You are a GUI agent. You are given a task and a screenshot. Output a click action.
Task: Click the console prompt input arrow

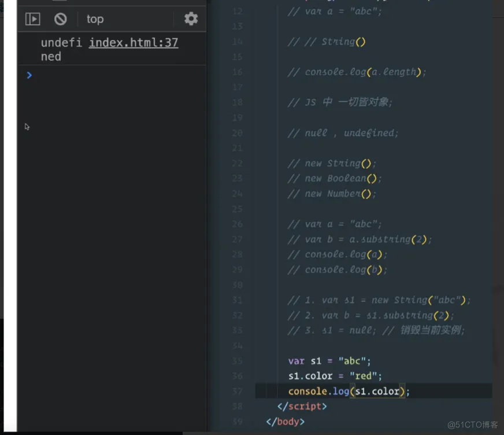pos(29,75)
